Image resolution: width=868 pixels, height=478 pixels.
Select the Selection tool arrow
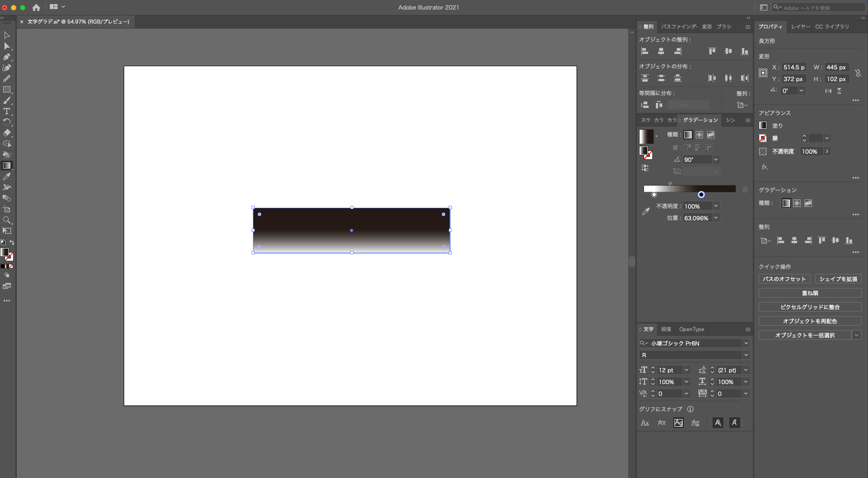point(7,35)
